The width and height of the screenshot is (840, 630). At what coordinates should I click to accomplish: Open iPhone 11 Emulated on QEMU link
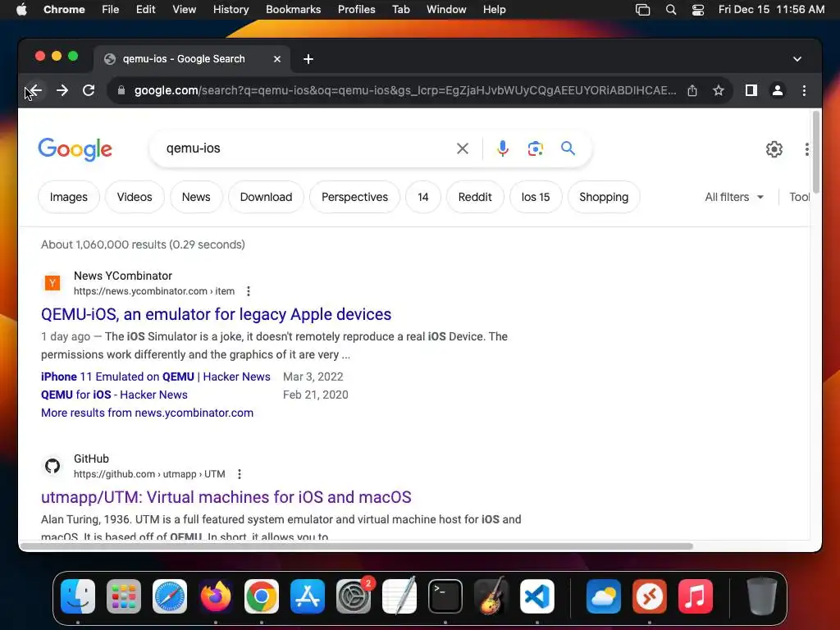(x=155, y=377)
